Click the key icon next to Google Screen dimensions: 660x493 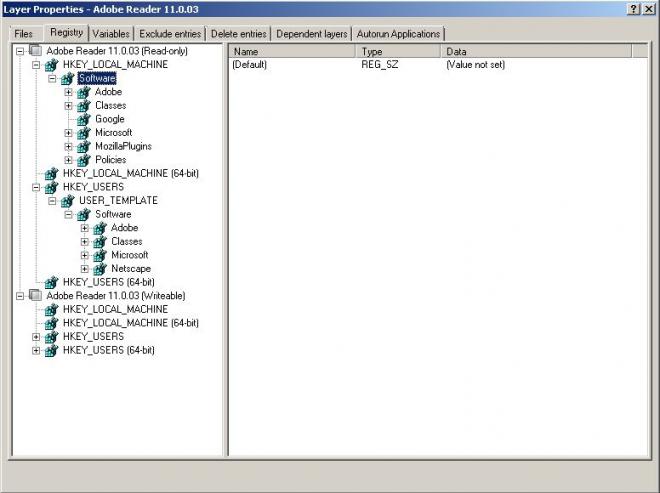click(83, 119)
